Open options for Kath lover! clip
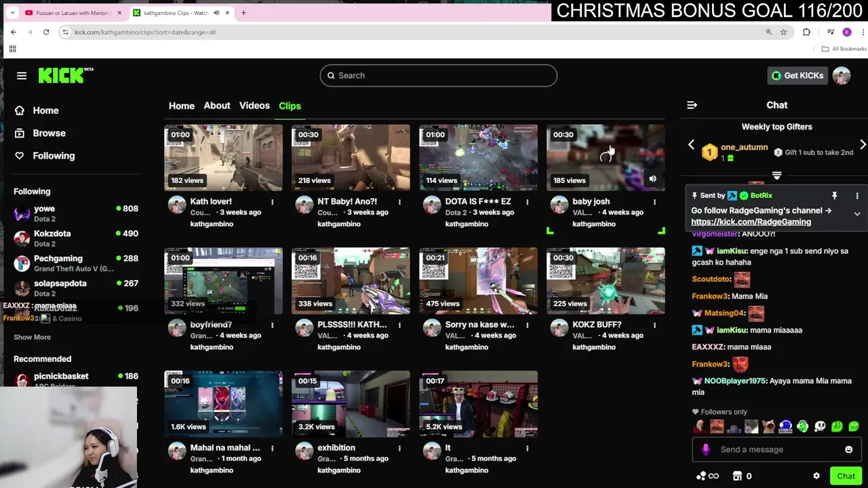 click(272, 202)
